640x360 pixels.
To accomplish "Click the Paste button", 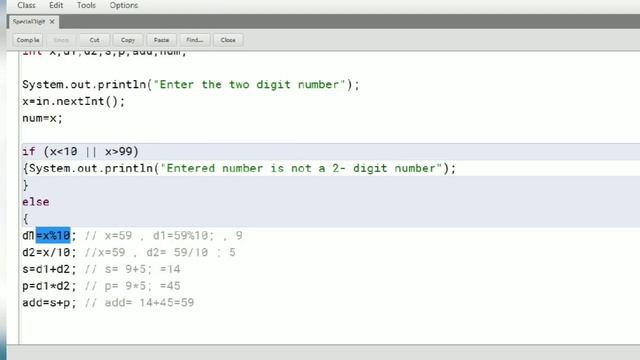I will [161, 40].
